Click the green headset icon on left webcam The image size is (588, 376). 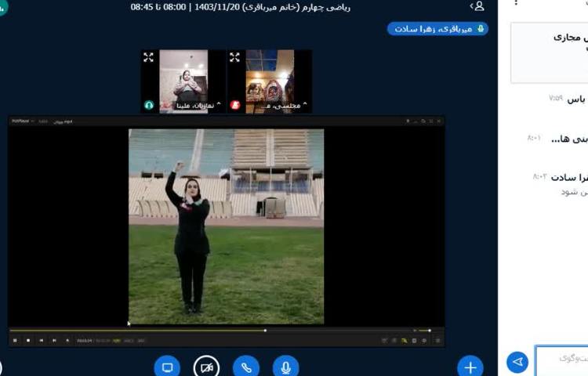coord(149,105)
